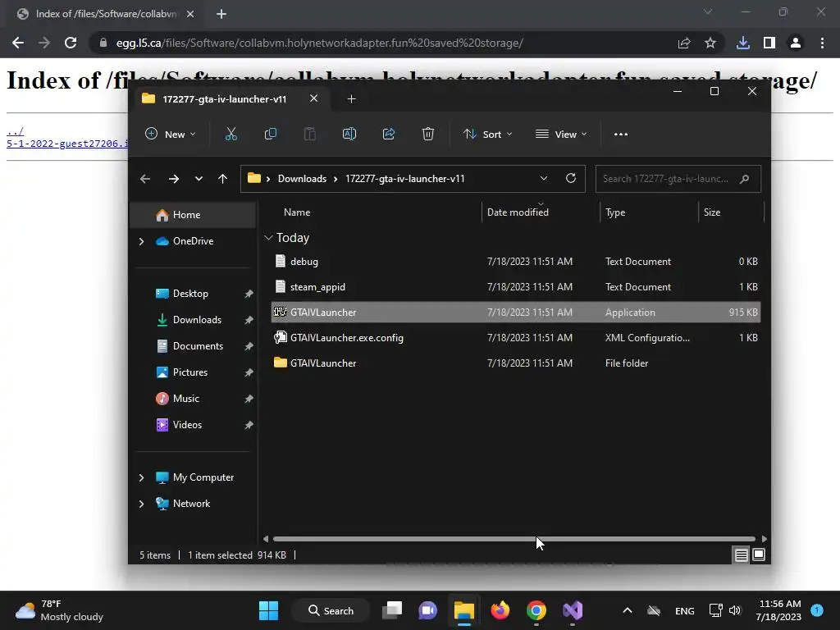This screenshot has width=840, height=630.
Task: Select GTAIVLauncher.exe.config file
Action: [516, 337]
